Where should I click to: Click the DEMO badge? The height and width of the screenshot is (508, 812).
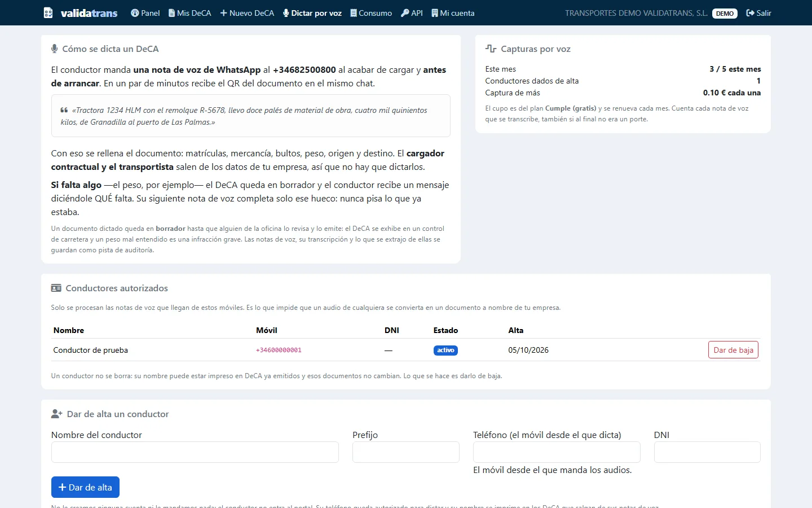pos(725,14)
